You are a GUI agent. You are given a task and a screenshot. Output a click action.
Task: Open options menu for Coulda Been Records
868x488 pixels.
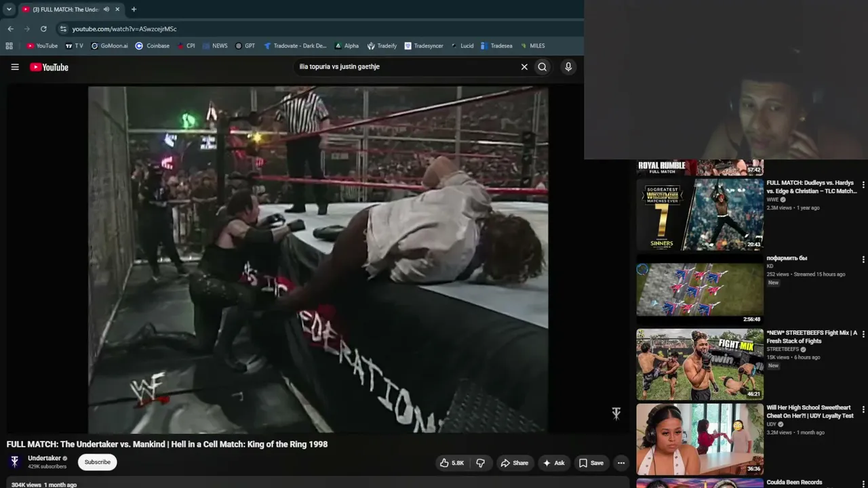click(x=863, y=483)
